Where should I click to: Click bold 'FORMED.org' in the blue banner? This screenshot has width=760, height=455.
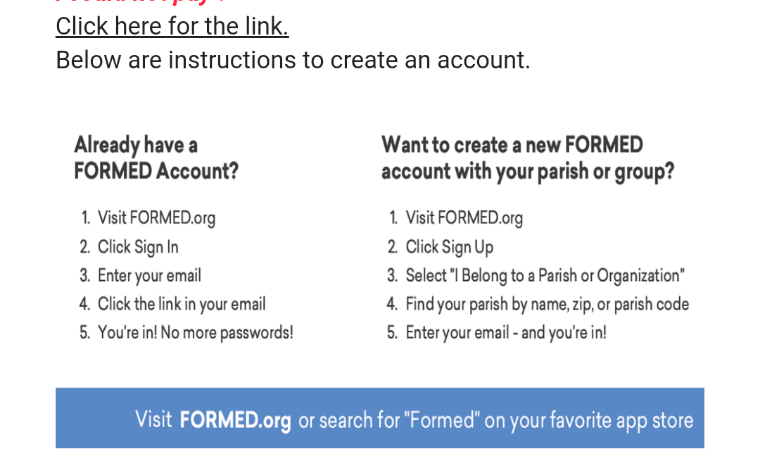(235, 420)
